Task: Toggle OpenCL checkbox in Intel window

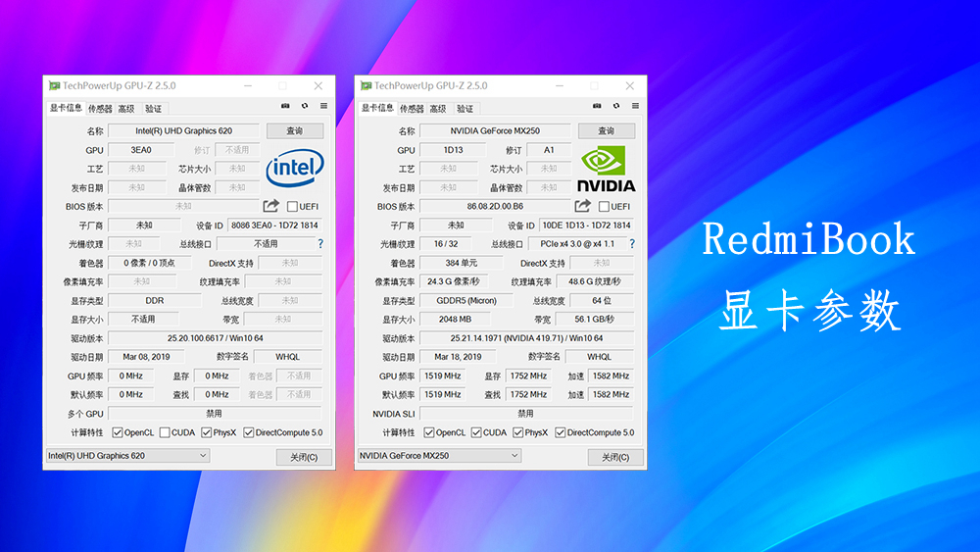Action: [118, 432]
